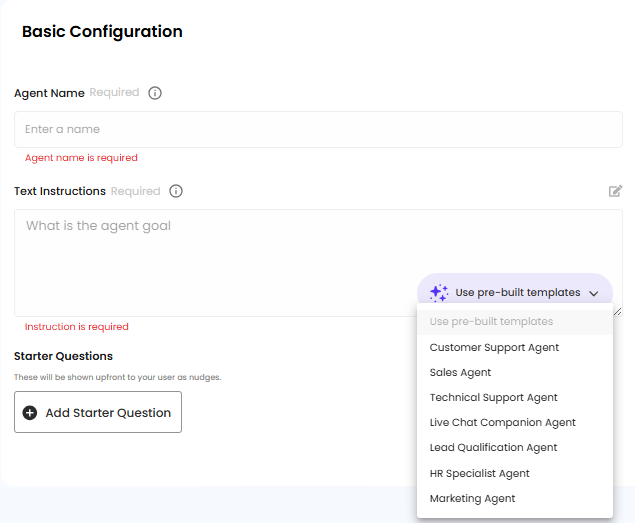This screenshot has width=635, height=523.
Task: Choose Lead Qualification Agent from the list
Action: pyautogui.click(x=493, y=447)
